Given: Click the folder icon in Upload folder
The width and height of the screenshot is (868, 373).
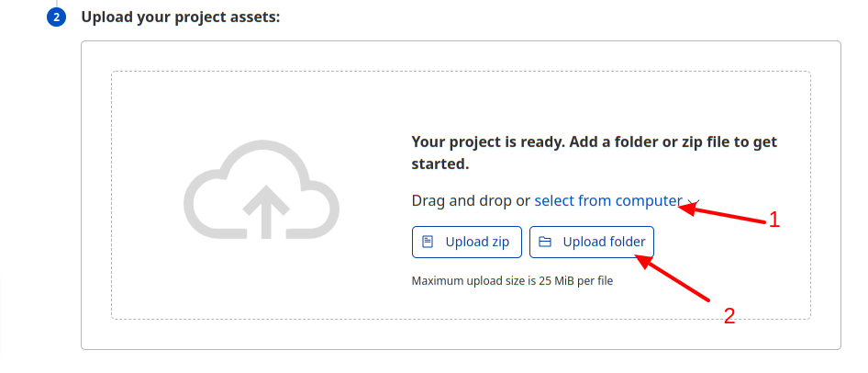Looking at the screenshot, I should pyautogui.click(x=545, y=243).
